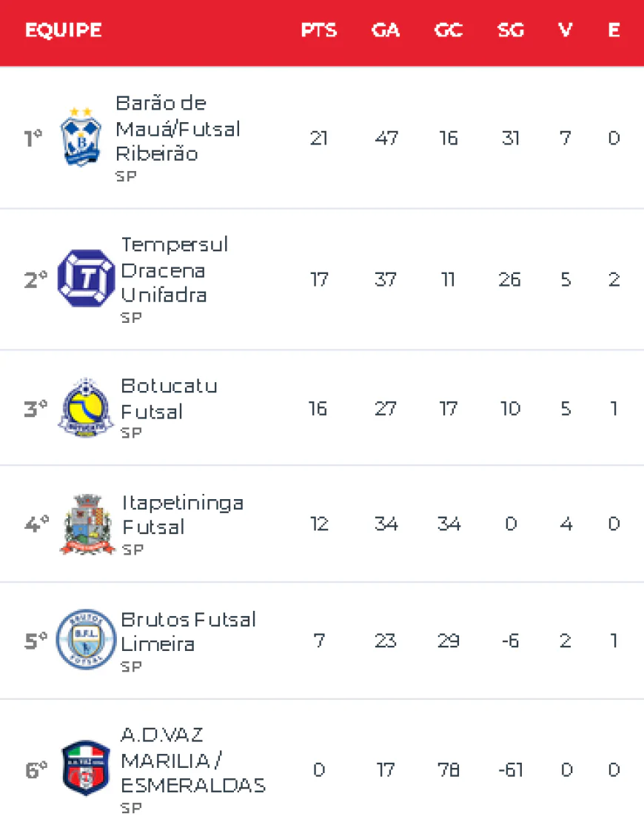Open the Tempersul Dracena Unifadra team link

click(175, 270)
